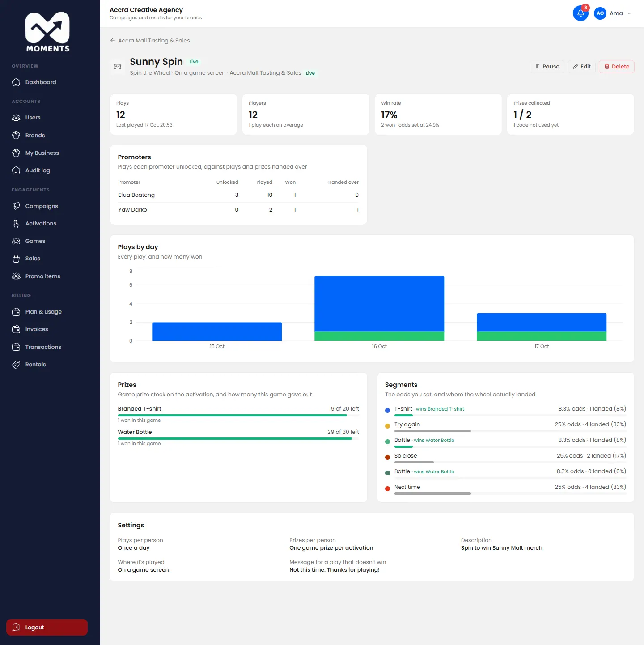Click the 'So close' segment label
644x645 pixels.
(406, 456)
